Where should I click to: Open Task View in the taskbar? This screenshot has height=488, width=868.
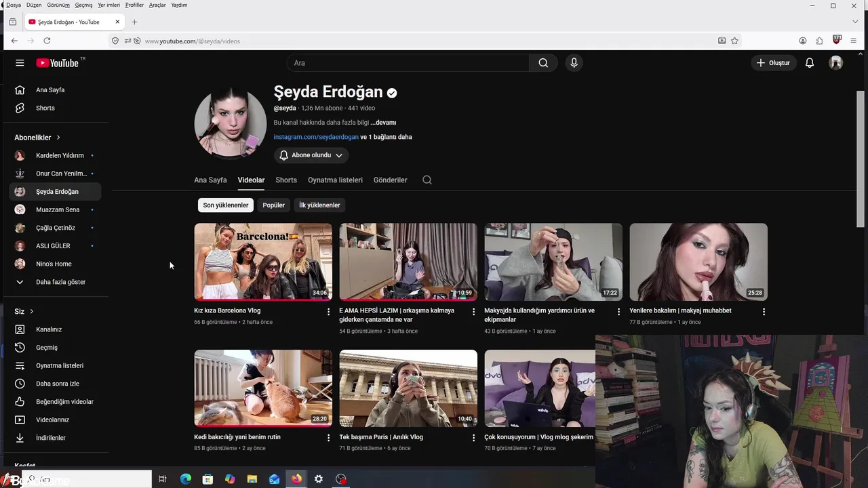[x=163, y=479]
